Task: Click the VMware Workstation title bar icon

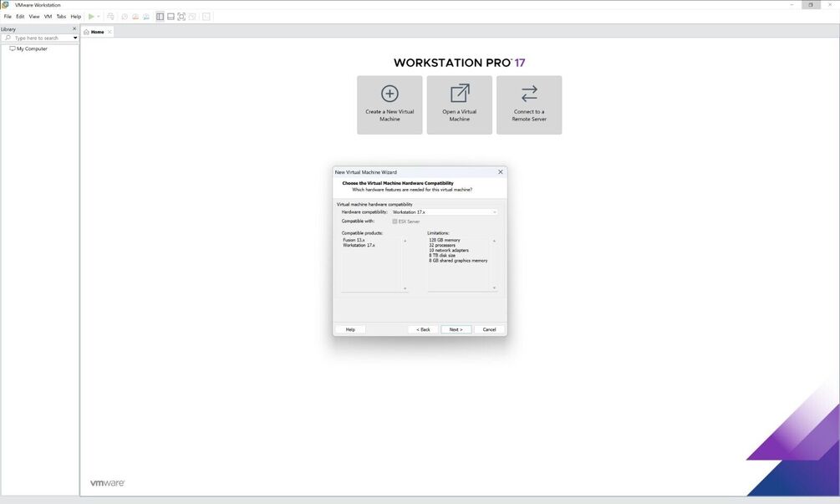Action: (x=5, y=4)
